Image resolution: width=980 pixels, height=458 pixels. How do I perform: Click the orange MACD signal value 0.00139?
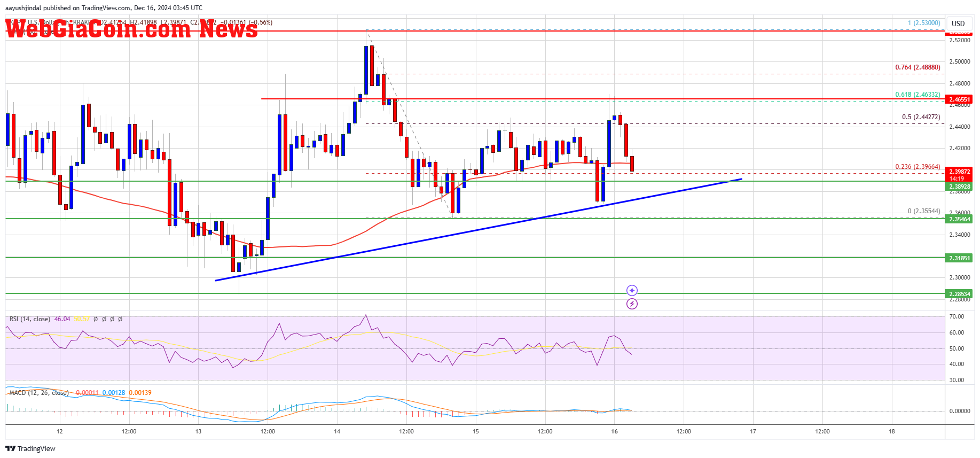point(140,393)
